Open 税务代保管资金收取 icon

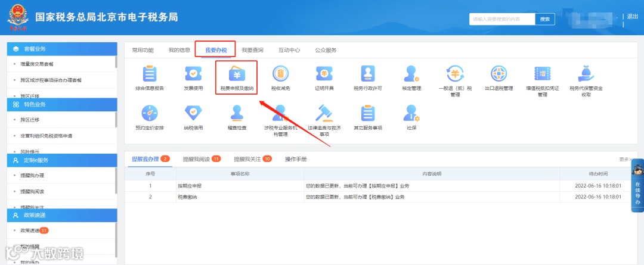[586, 74]
